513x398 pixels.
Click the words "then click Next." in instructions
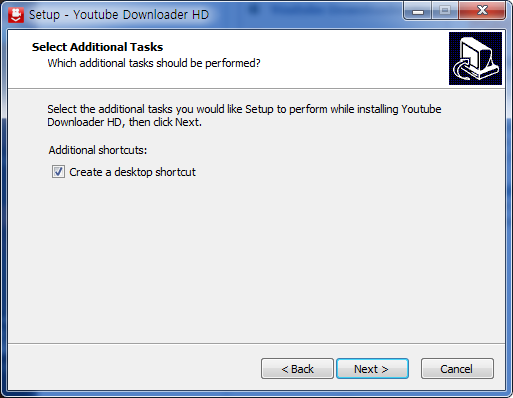[165, 122]
